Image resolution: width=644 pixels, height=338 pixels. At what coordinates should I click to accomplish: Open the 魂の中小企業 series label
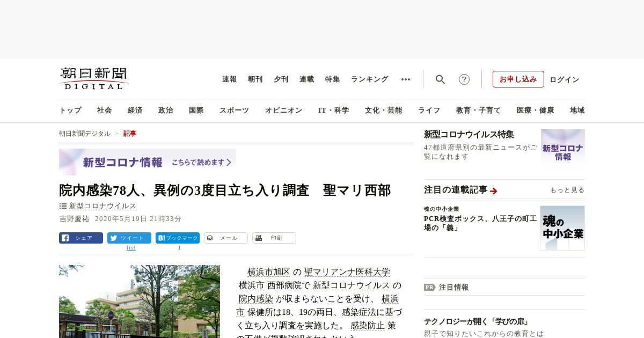coord(441,209)
